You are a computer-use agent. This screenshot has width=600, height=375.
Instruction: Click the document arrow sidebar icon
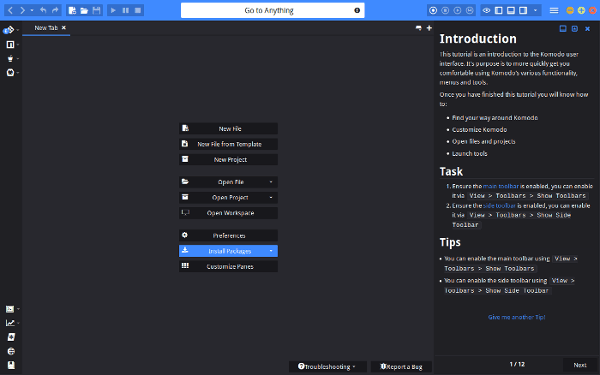coord(11,337)
